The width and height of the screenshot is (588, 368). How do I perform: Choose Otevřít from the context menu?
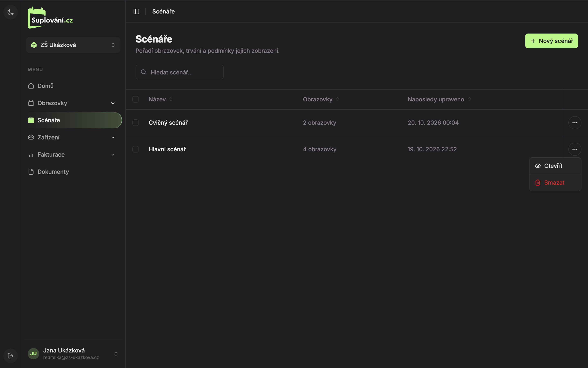[555, 166]
